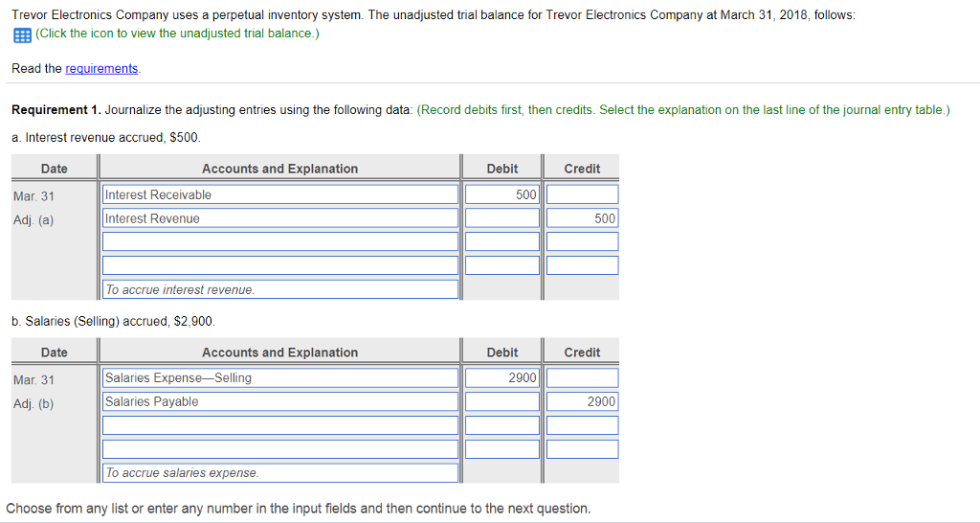Click third row debit field in entry (a)
Image resolution: width=980 pixels, height=523 pixels.
click(501, 242)
